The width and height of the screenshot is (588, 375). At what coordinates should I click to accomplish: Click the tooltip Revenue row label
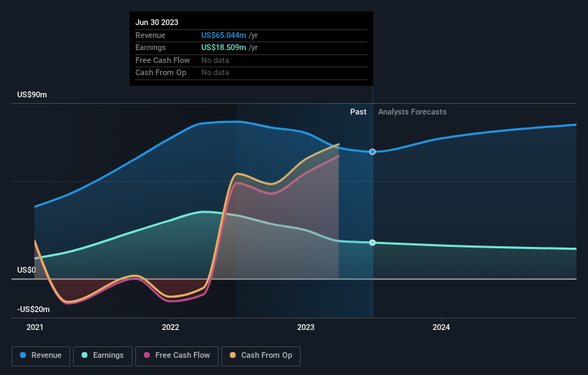pyautogui.click(x=150, y=35)
